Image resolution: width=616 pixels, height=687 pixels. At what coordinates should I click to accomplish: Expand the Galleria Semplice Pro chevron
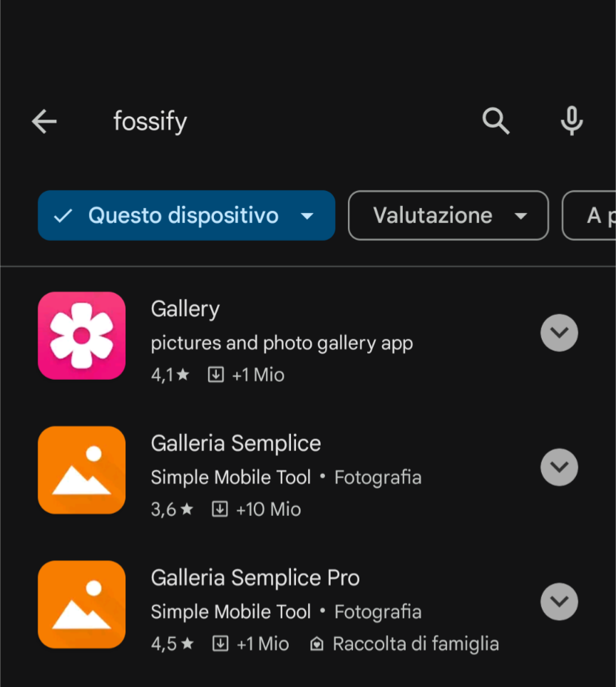[559, 602]
